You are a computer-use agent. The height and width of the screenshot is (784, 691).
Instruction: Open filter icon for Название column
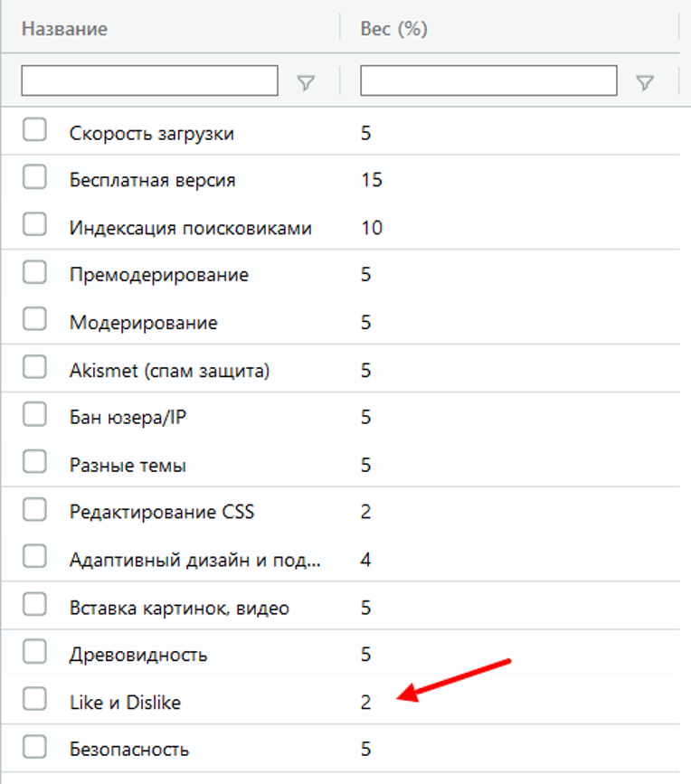click(306, 82)
